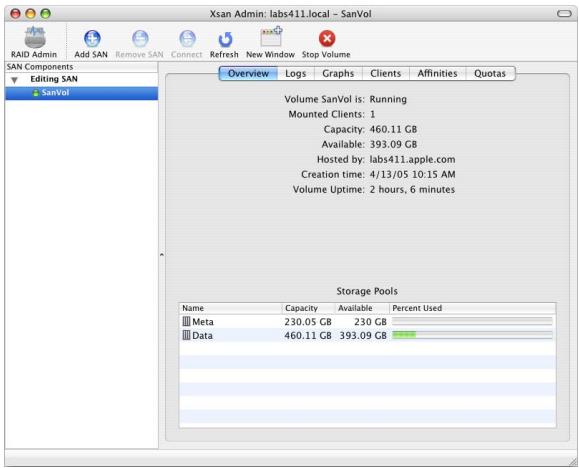Stop Volume using the red toolbar icon
The width and height of the screenshot is (579, 468).
[x=327, y=38]
